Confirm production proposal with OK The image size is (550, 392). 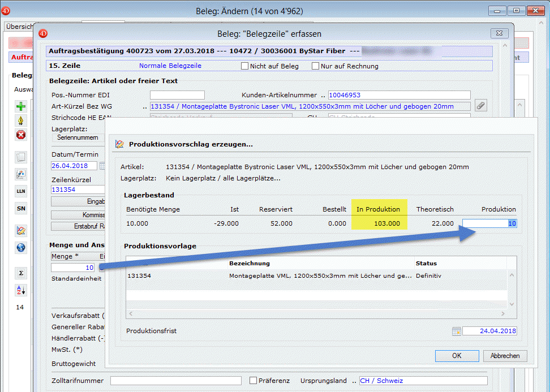(x=457, y=356)
